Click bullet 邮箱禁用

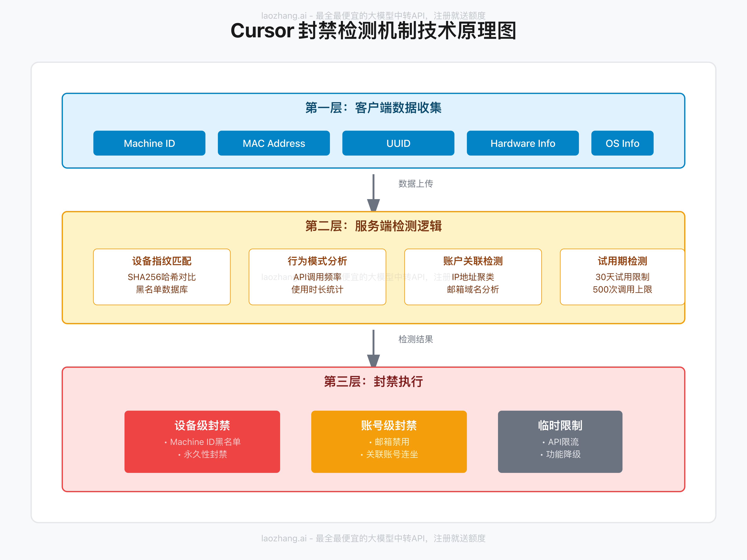pyautogui.click(x=389, y=442)
